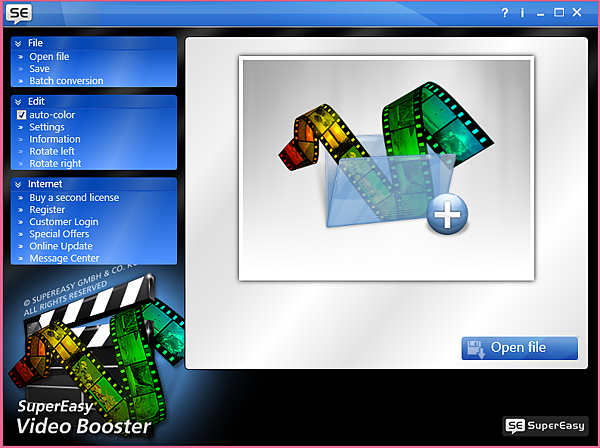This screenshot has height=448, width=600.
Task: Click the Edit panel header title
Action: tap(36, 102)
